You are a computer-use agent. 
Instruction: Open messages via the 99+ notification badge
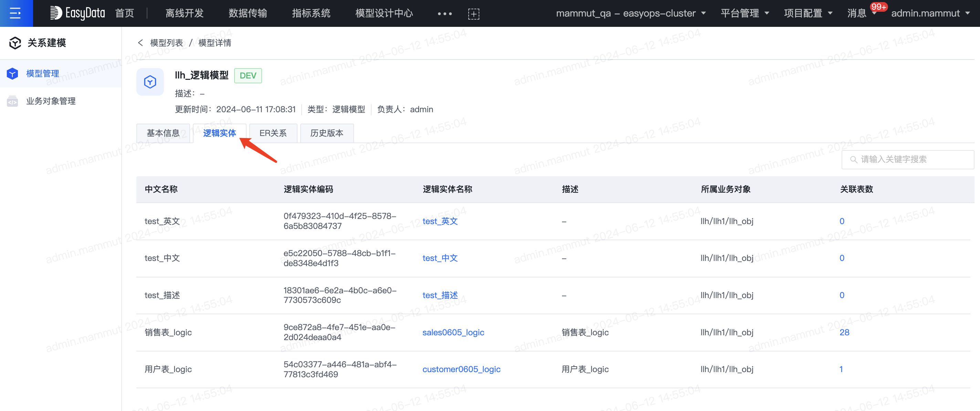(x=879, y=7)
